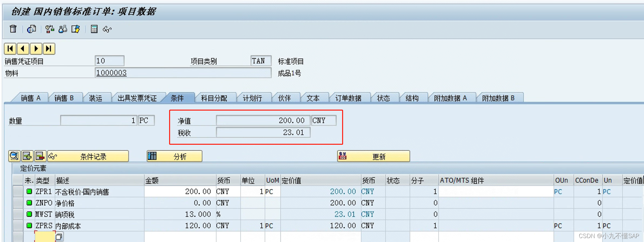Click the MWST condition value 23.01

(321, 214)
